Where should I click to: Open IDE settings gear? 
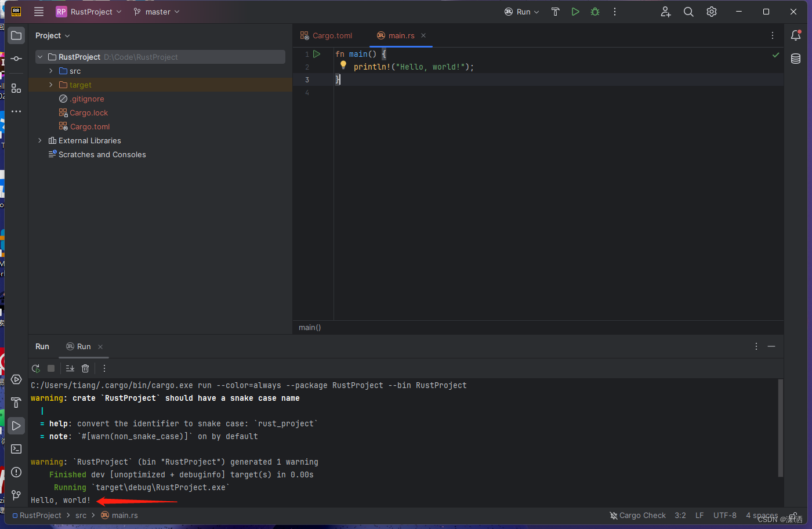[x=712, y=12]
